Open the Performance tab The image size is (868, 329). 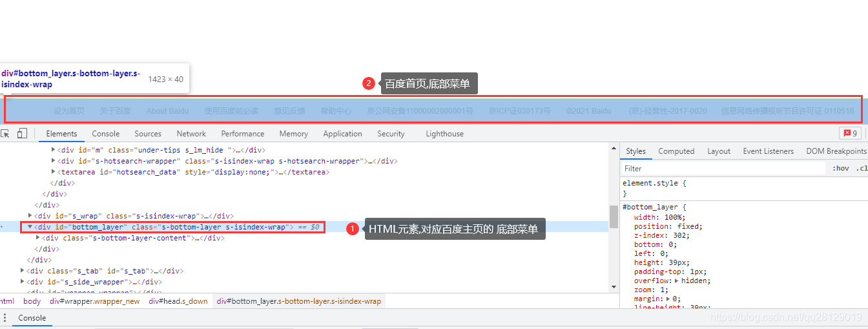243,134
